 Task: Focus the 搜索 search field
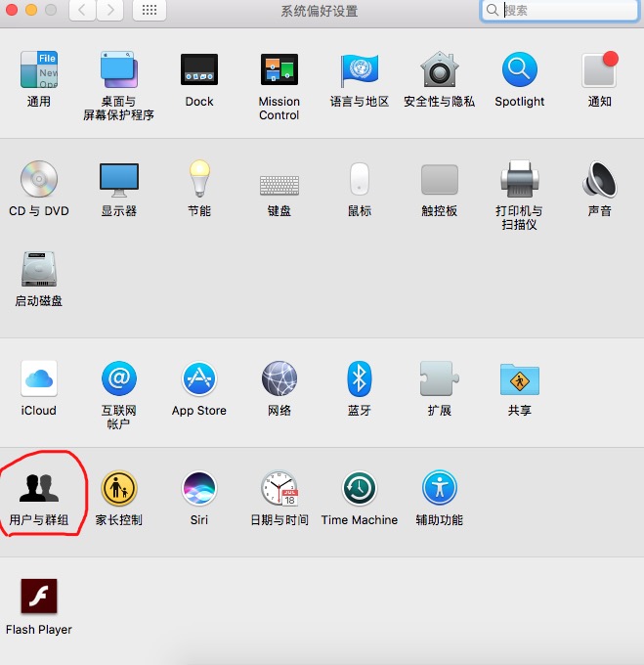click(x=559, y=10)
